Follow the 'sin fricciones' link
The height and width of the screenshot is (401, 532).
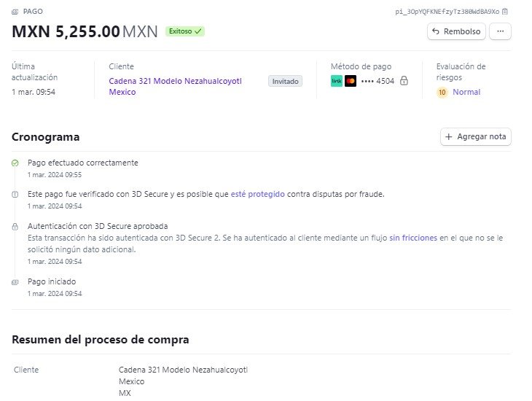pyautogui.click(x=413, y=238)
